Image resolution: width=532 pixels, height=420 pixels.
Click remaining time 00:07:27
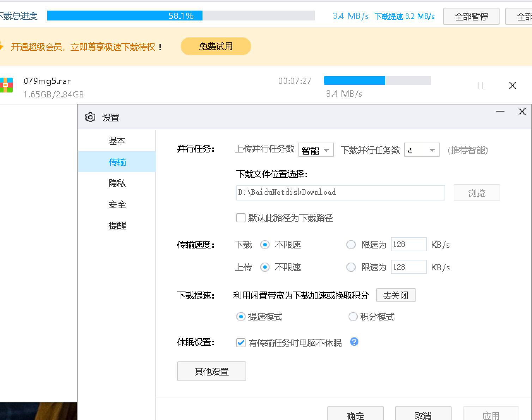point(295,81)
